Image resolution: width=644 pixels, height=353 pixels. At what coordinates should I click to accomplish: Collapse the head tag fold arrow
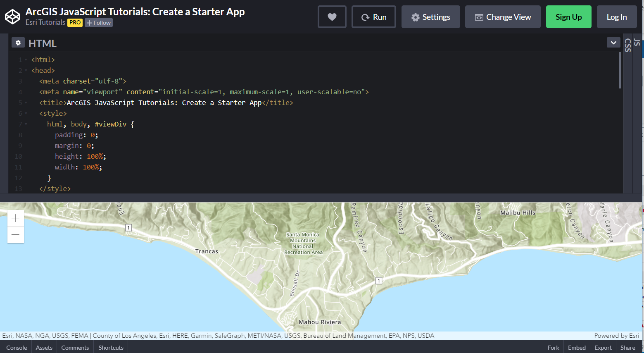[x=26, y=71]
